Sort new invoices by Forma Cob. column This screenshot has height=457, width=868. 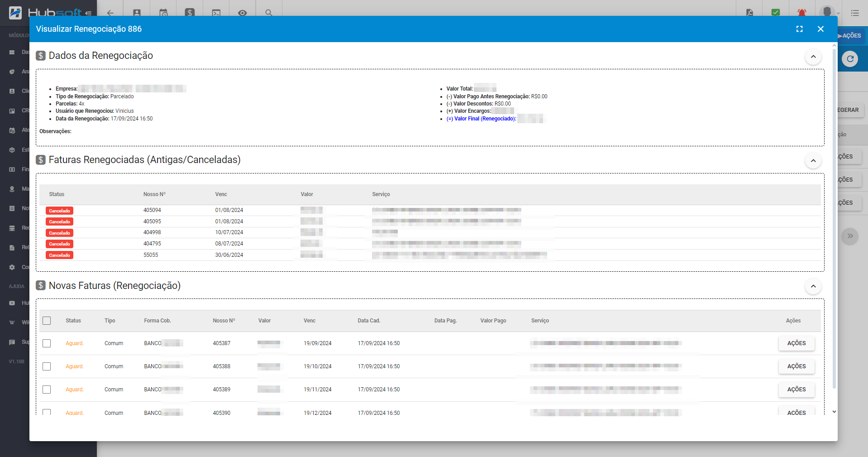click(x=157, y=321)
